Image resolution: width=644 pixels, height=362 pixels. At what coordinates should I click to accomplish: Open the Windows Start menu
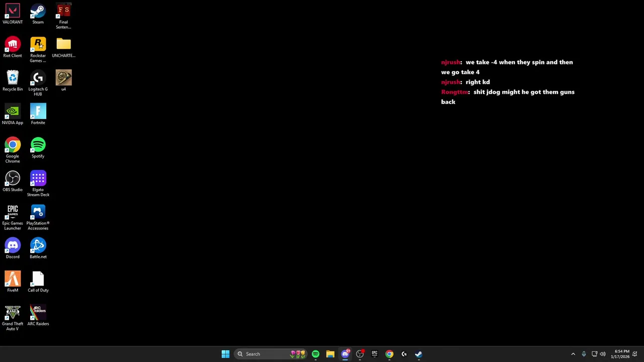225,354
